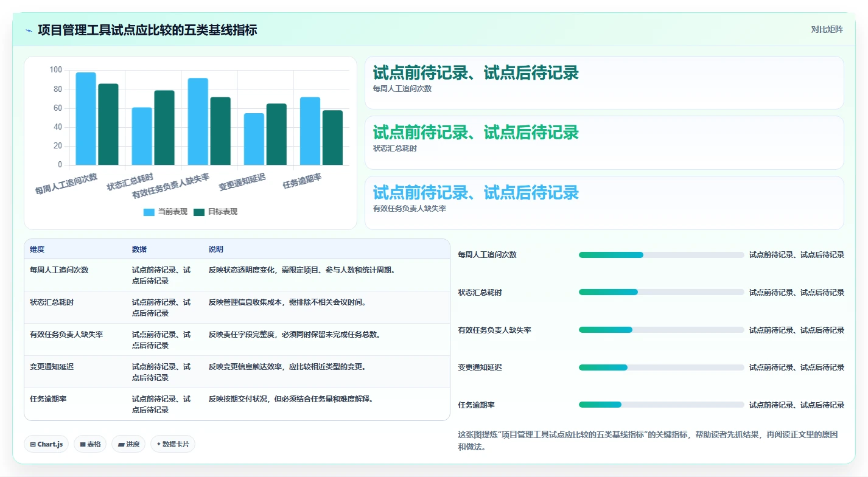
Task: Click the 任务逾期率 table row label
Action: [x=48, y=399]
